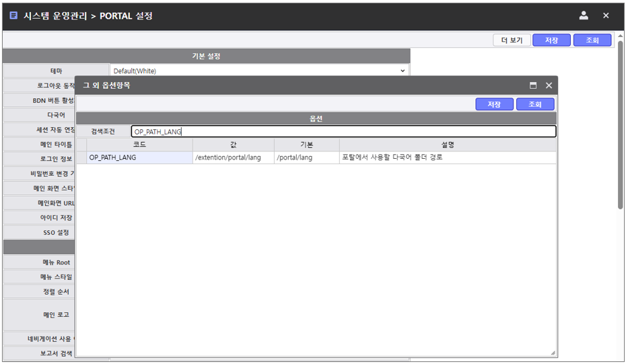The width and height of the screenshot is (626, 364).
Task: Click the top-right 저장 button beside 더 보기
Action: [x=551, y=40]
